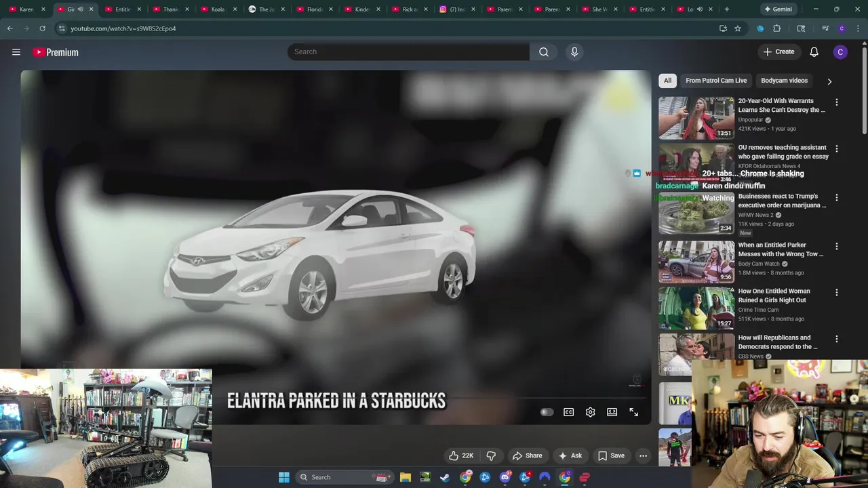Open options for 'Businesses react to Trump's' video
The image size is (868, 488).
[x=836, y=198]
